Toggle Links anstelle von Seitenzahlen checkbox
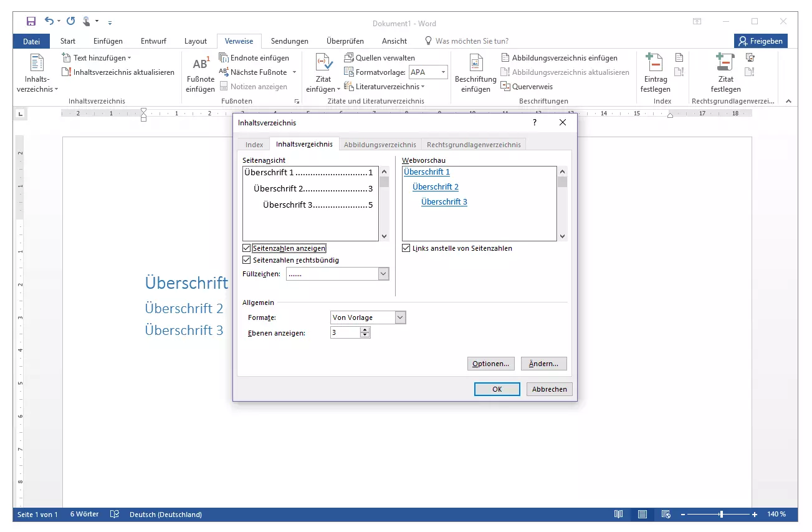Viewport: 812px width, 532px height. point(406,248)
